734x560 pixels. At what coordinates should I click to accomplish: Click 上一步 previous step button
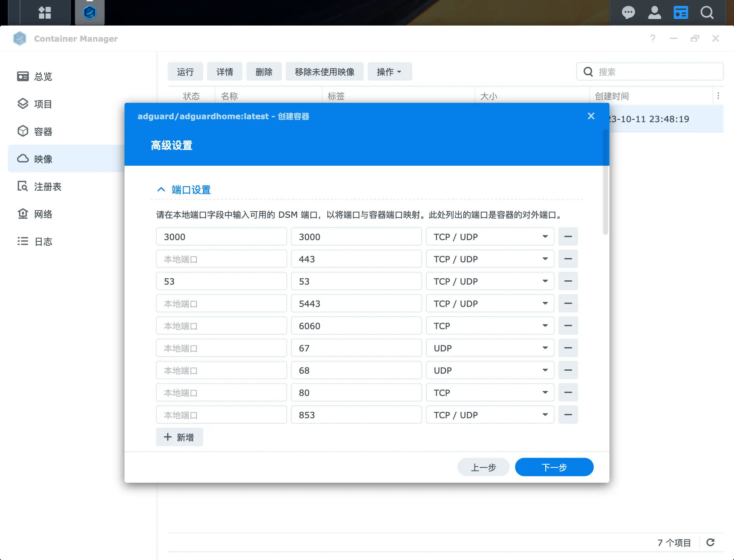[x=483, y=467]
